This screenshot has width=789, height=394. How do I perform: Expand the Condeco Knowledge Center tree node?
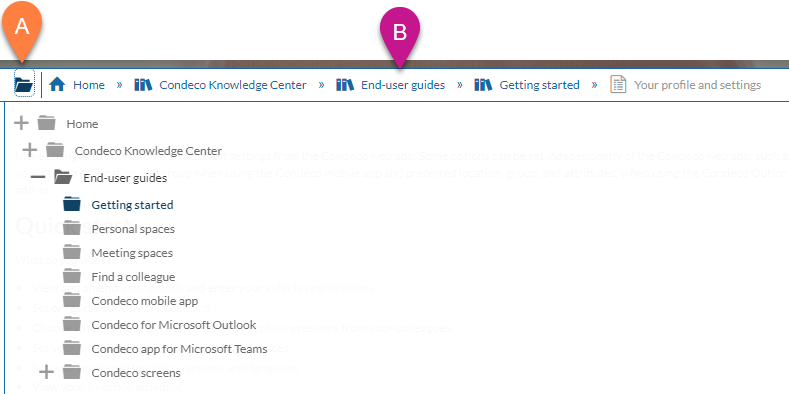(30, 149)
